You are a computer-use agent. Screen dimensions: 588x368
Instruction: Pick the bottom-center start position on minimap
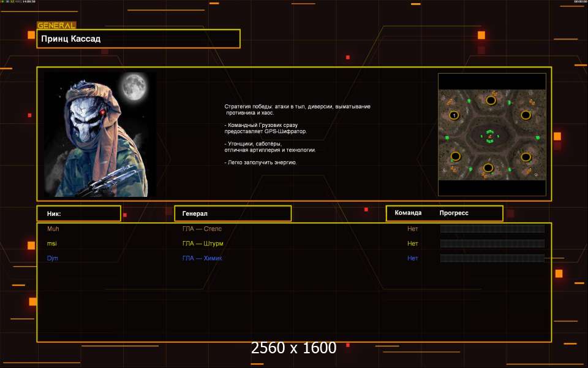coord(488,167)
